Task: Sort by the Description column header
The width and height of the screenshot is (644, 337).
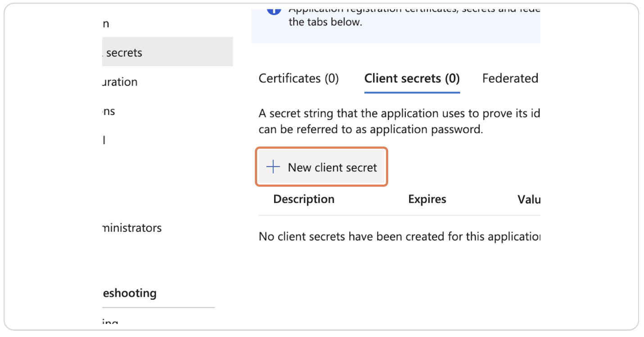Action: (304, 199)
